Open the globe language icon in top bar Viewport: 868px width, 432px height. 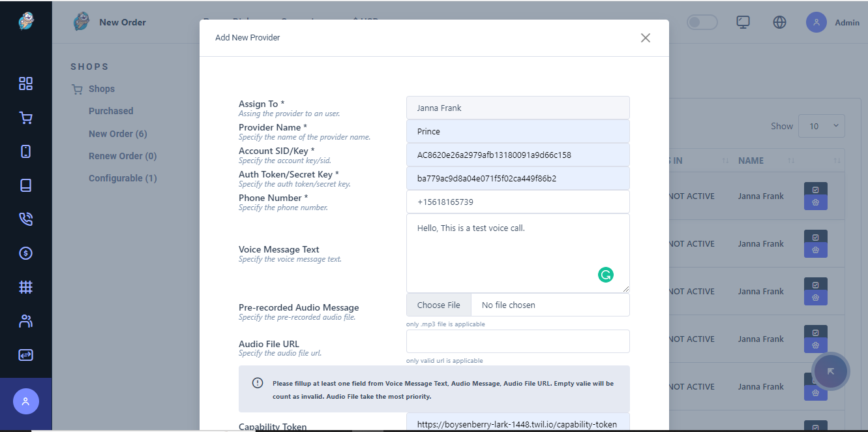[x=779, y=22]
